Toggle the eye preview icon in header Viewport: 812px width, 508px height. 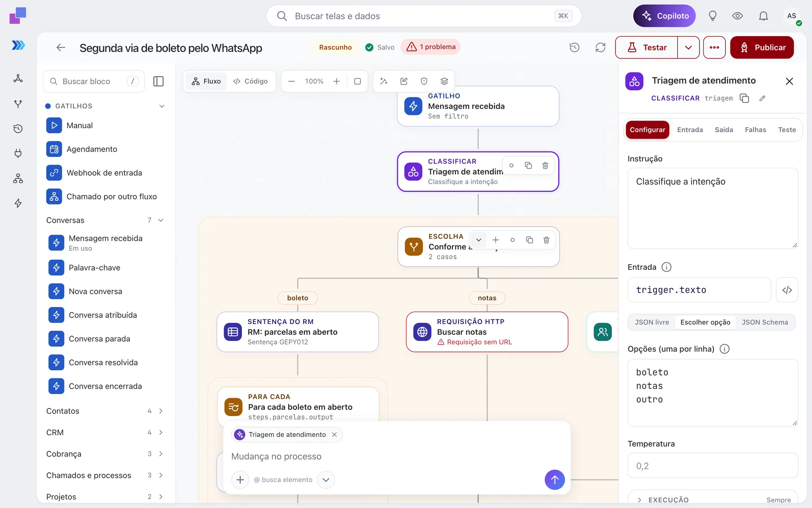click(x=737, y=16)
